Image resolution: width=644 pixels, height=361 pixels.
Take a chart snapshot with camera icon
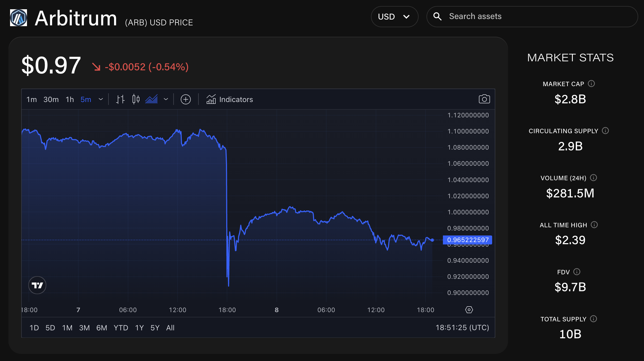[x=484, y=99]
